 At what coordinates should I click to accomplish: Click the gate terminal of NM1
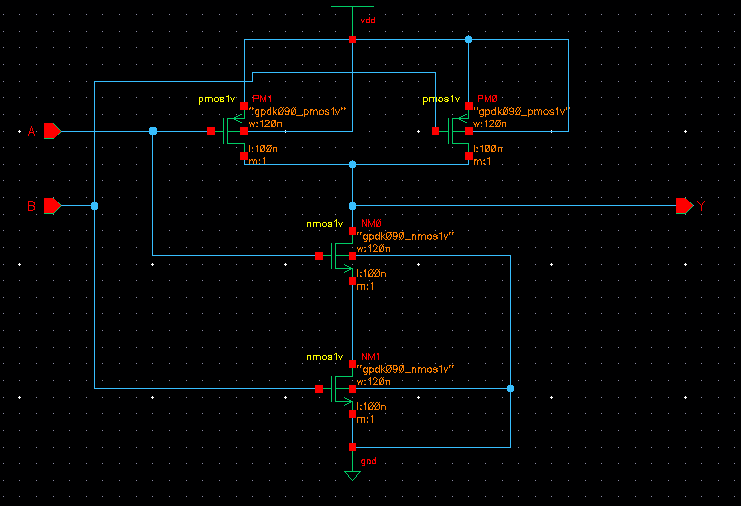click(x=320, y=388)
